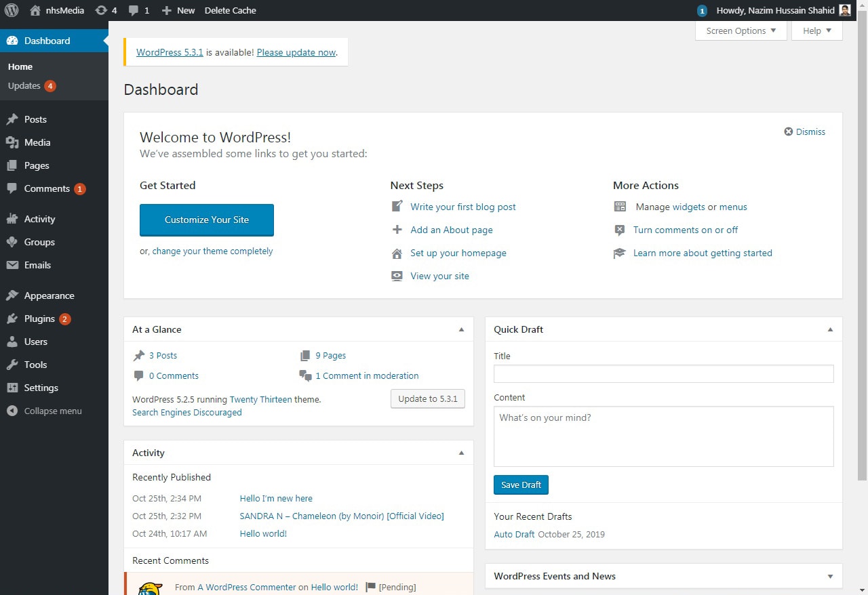Expand the WordPress Events and News panel
This screenshot has width=868, height=595.
830,576
